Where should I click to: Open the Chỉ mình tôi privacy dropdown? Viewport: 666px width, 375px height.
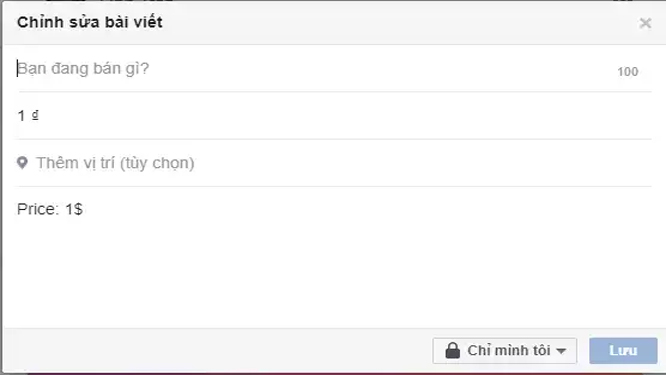click(505, 351)
